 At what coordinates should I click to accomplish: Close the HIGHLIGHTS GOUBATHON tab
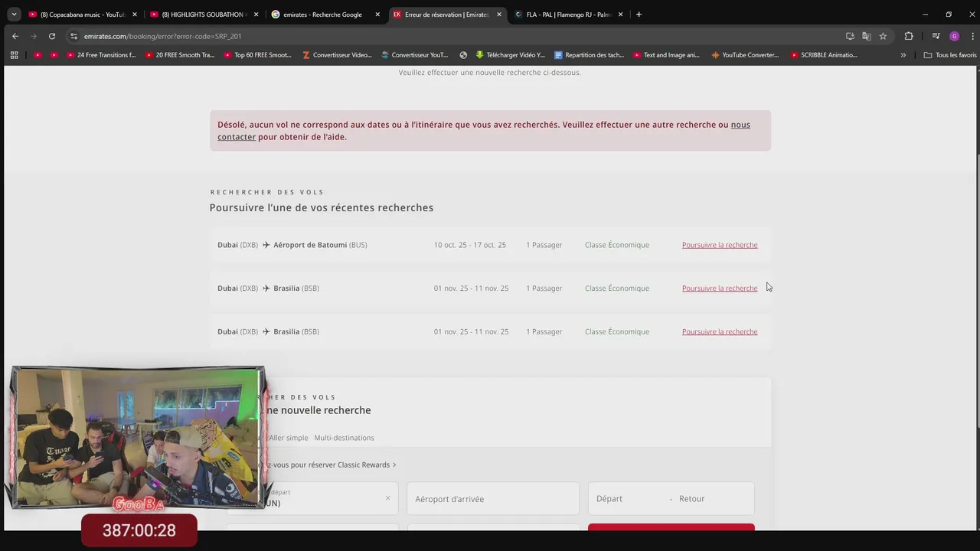coord(256,15)
